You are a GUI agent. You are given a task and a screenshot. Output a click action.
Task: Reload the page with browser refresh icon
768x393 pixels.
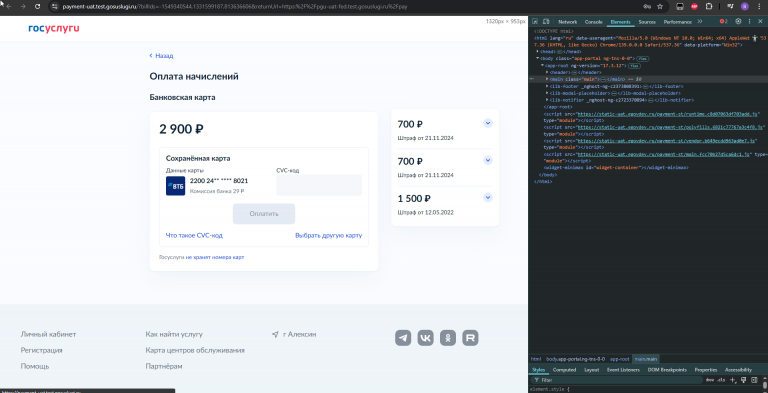(38, 6)
